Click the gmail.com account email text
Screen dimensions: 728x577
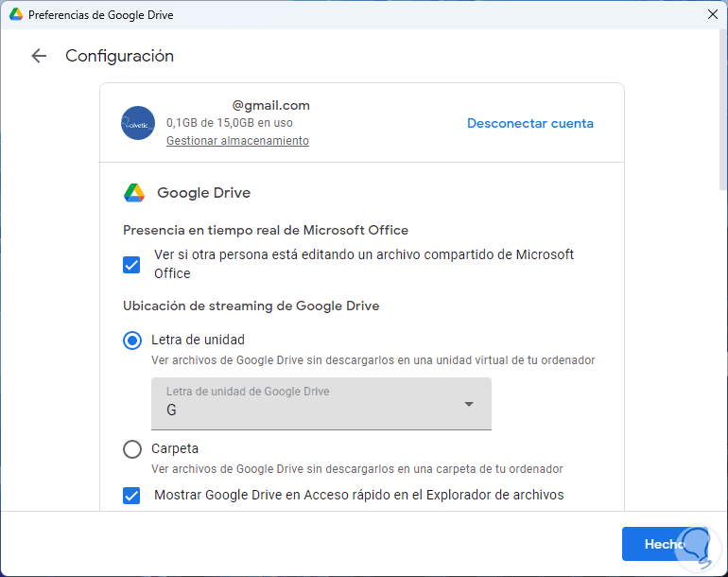(x=270, y=106)
